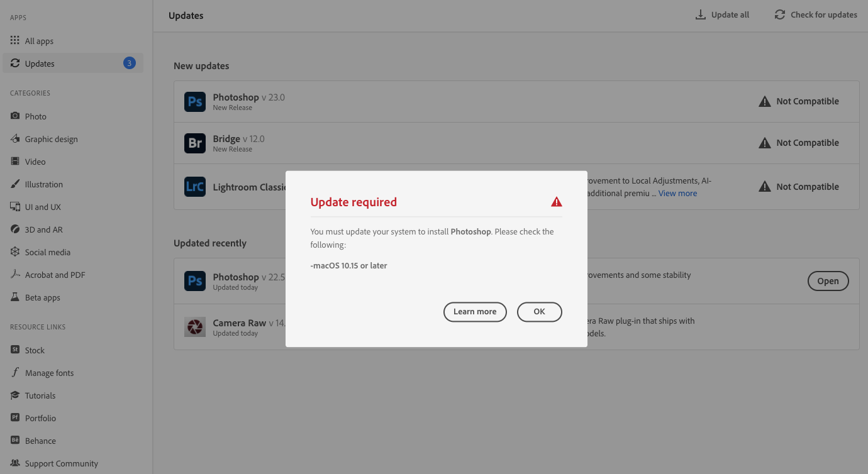
Task: Click the 'Updated recently' section heading
Action: pos(210,243)
